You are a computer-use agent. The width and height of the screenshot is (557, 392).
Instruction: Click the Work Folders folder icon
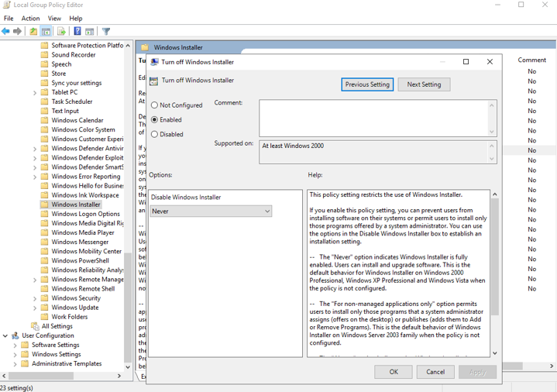pyautogui.click(x=44, y=317)
